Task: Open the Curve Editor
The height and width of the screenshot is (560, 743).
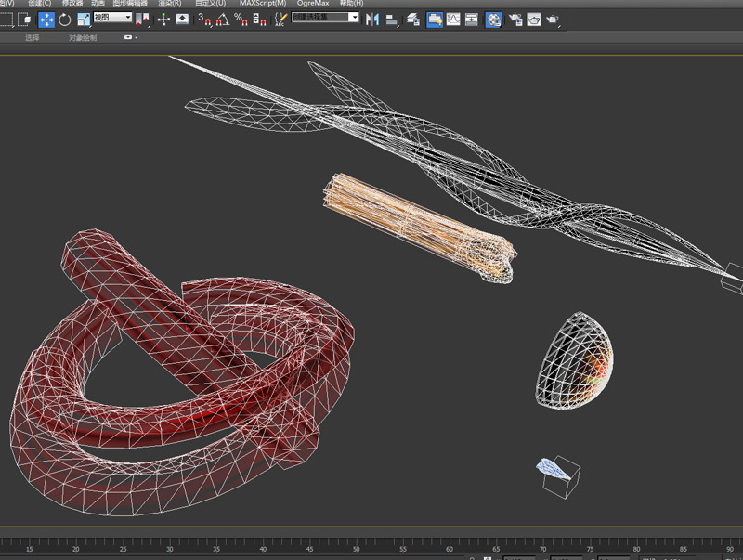Action: 454,19
